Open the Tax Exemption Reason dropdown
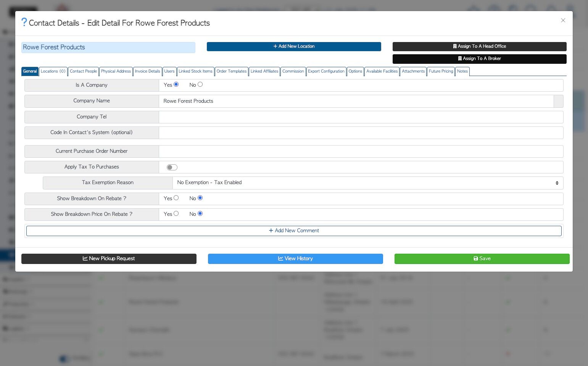The height and width of the screenshot is (366, 588). click(x=368, y=183)
